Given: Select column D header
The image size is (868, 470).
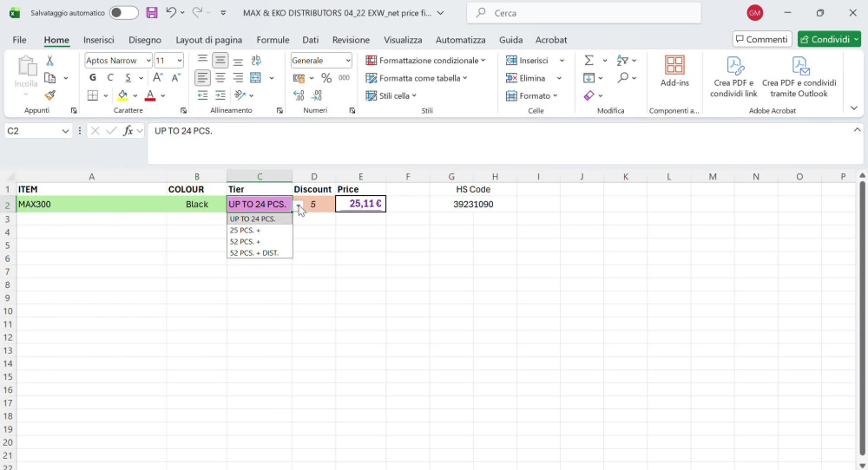Looking at the screenshot, I should click(x=314, y=176).
